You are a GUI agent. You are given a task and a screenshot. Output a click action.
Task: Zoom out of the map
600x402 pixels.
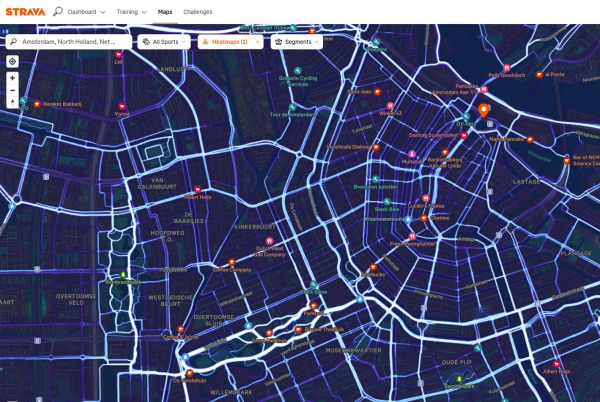pyautogui.click(x=12, y=91)
